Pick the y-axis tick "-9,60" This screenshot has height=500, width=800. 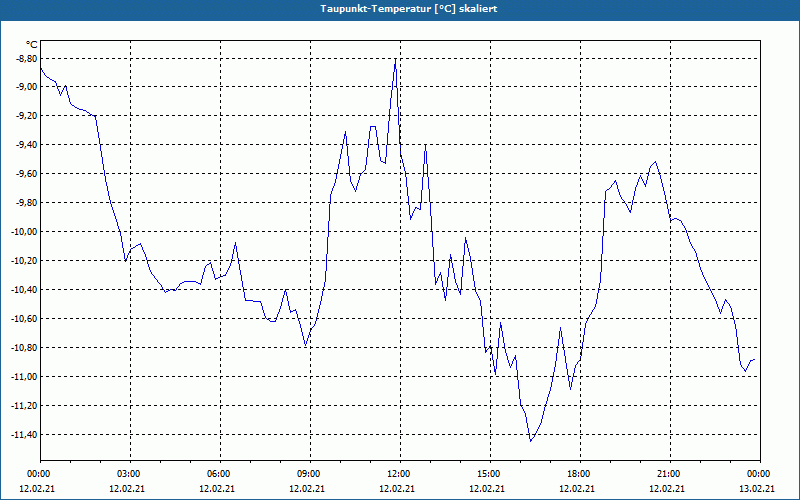coord(28,174)
